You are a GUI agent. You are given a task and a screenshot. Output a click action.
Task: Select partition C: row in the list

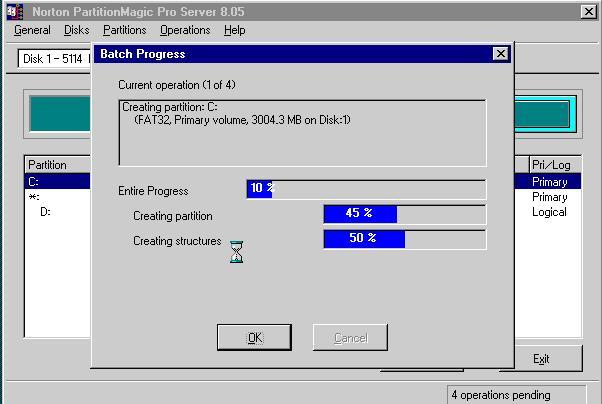[57, 181]
